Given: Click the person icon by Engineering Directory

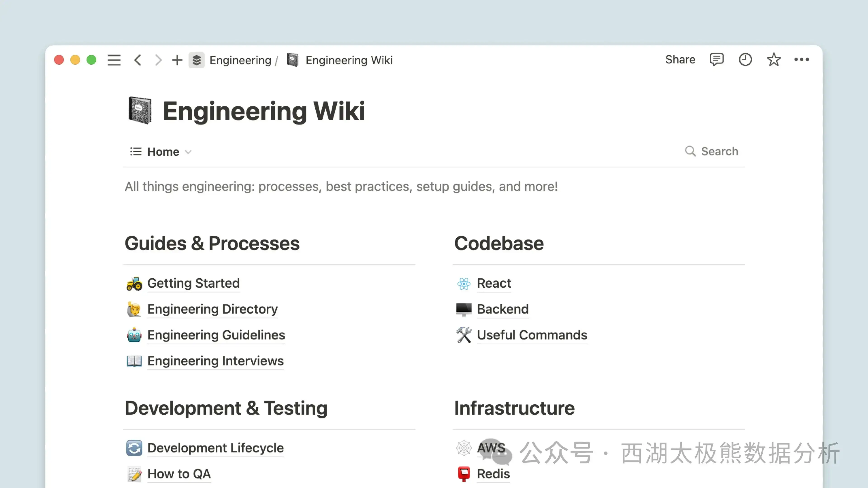Looking at the screenshot, I should click(x=134, y=309).
